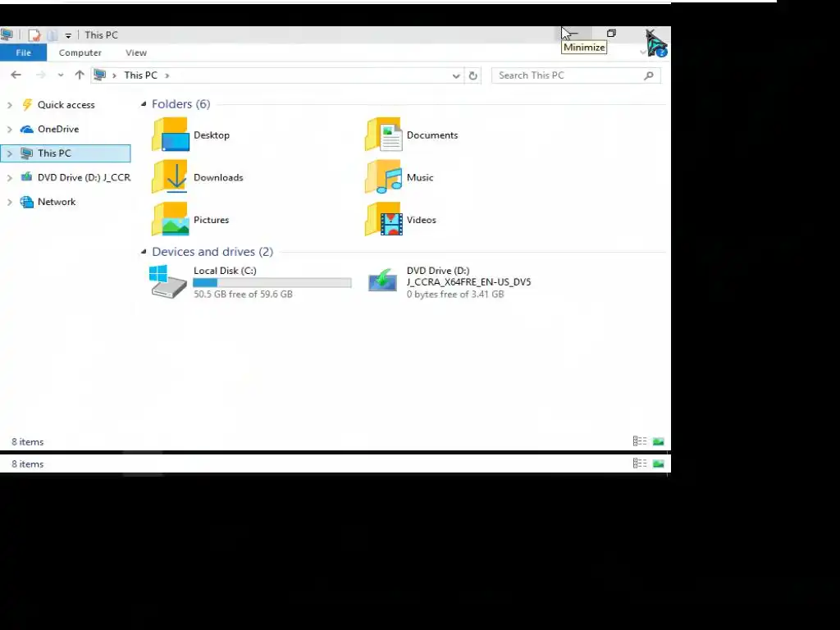Click the system menu icon in title bar

coord(7,35)
